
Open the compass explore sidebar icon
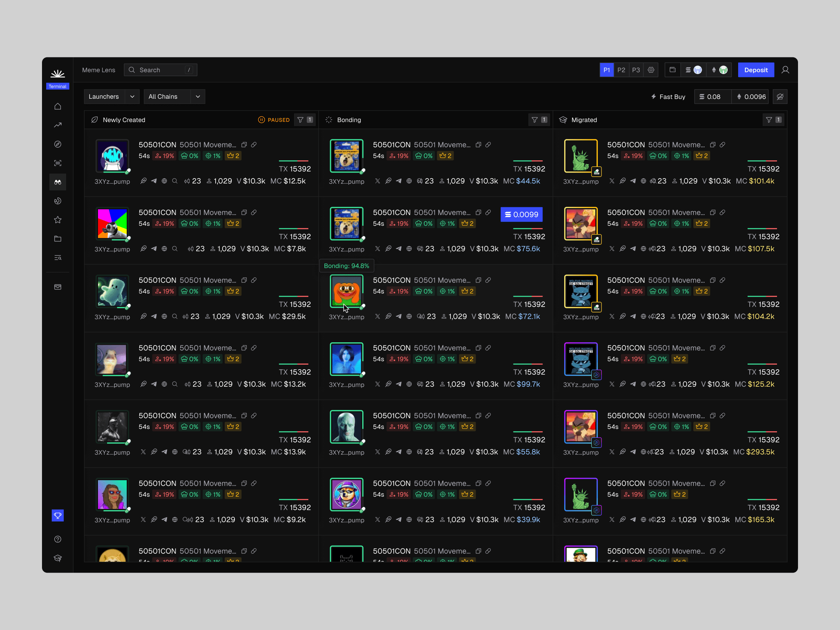coord(58,144)
